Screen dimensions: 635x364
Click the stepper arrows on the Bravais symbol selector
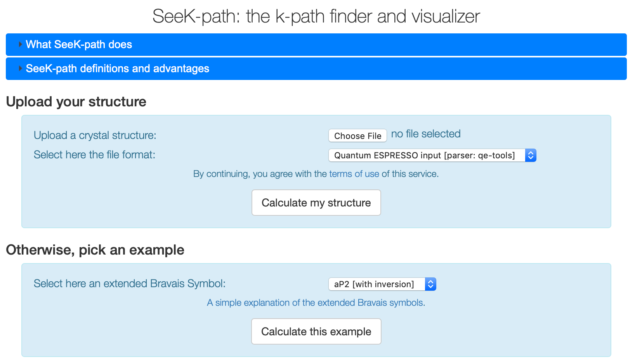(430, 284)
